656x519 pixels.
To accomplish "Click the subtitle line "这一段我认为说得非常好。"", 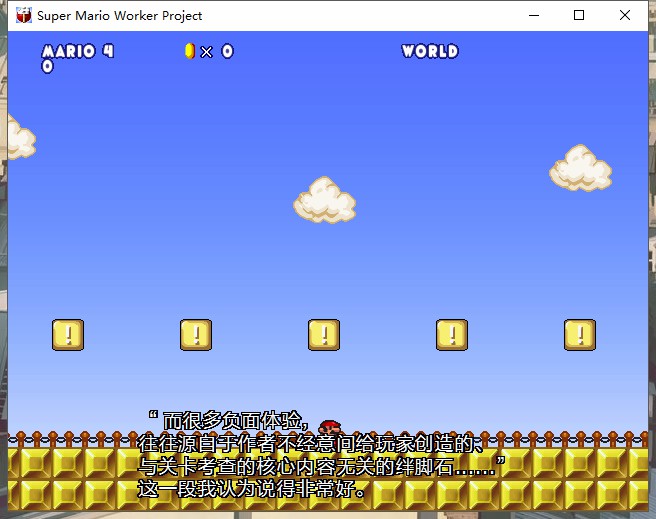I will pos(252,488).
